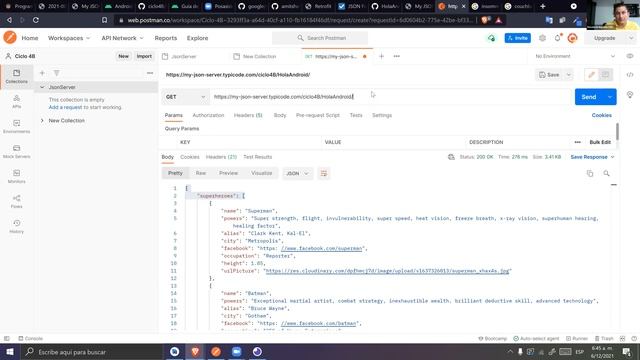Click the Search Postman field

(320, 38)
